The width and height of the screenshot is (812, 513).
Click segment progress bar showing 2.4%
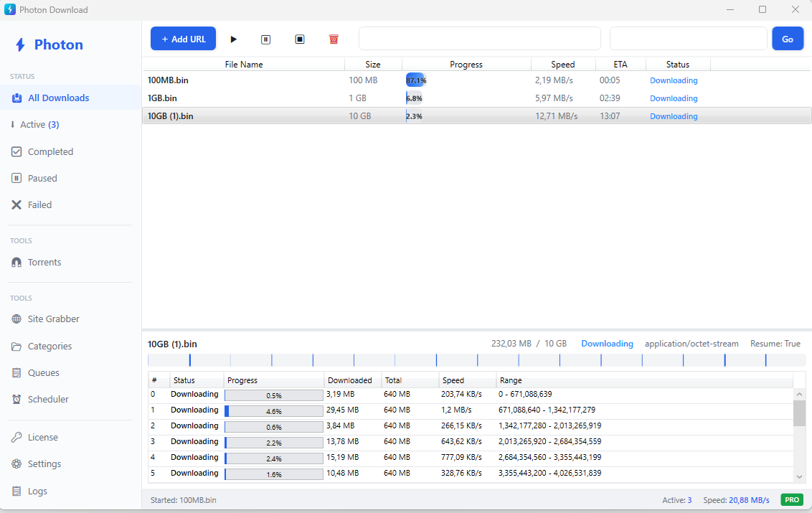coord(274,458)
